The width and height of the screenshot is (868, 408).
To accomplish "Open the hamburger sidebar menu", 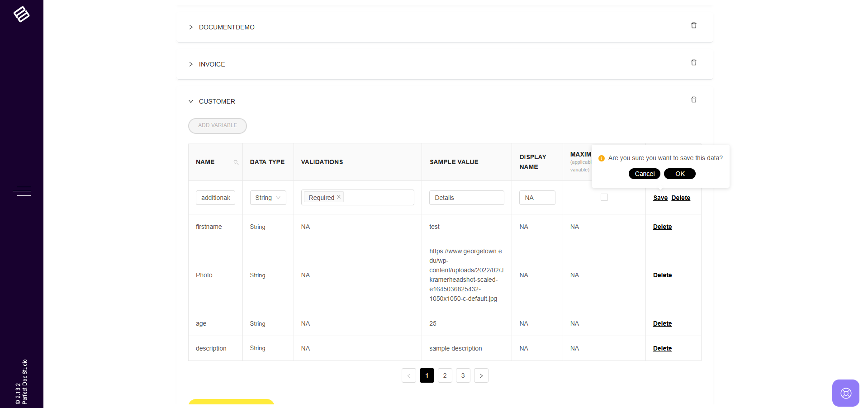I will pyautogui.click(x=22, y=191).
